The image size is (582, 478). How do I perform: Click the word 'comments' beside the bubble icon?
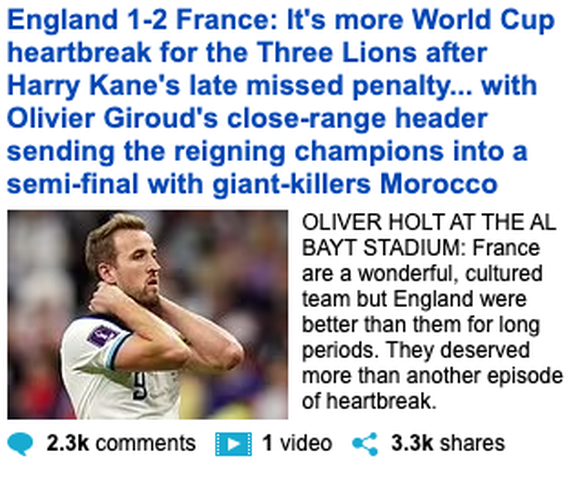click(x=146, y=443)
